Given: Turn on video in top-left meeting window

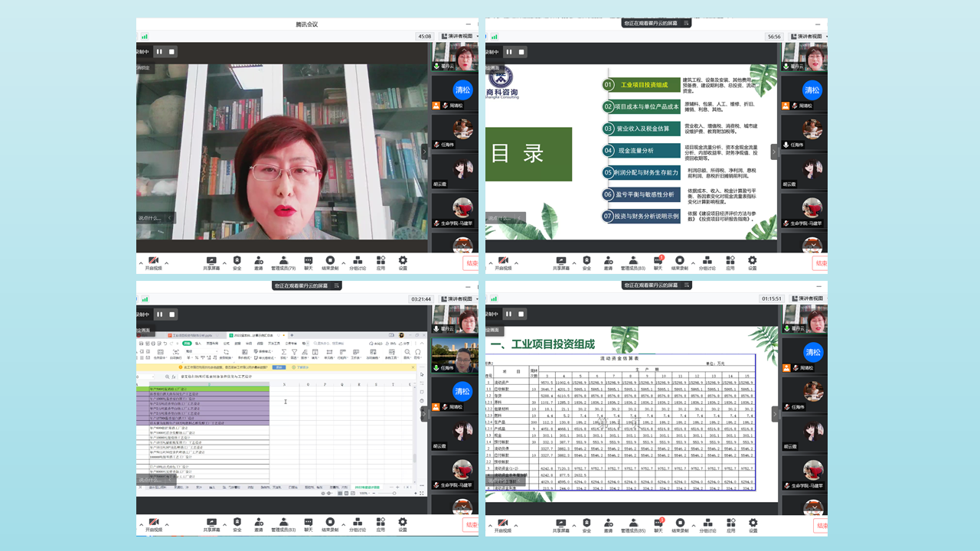Looking at the screenshot, I should 153,261.
